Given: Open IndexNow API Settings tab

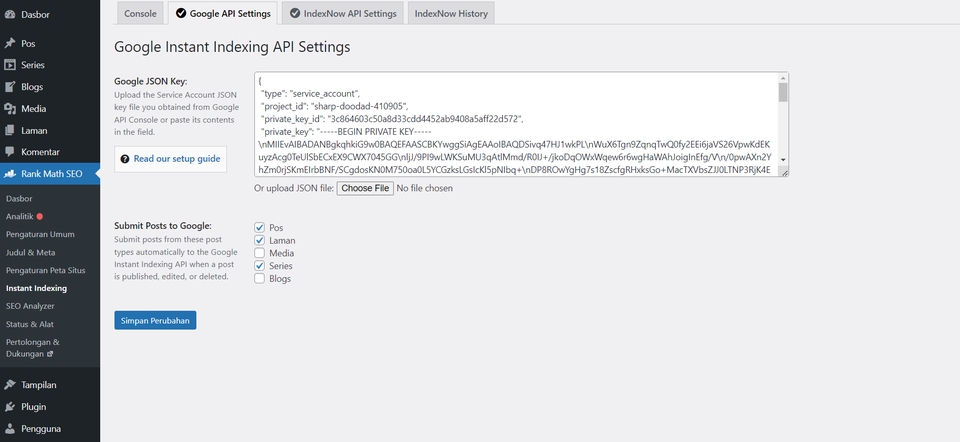Looking at the screenshot, I should 343,13.
